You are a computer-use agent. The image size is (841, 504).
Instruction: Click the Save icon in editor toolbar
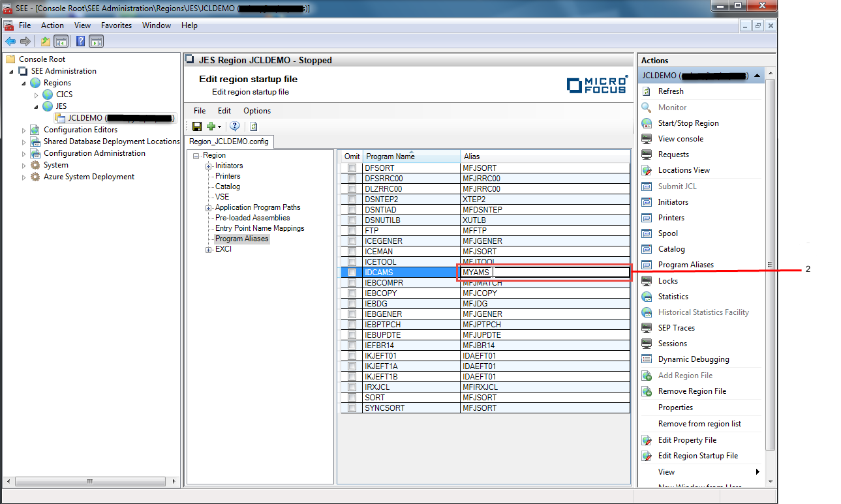(x=197, y=126)
